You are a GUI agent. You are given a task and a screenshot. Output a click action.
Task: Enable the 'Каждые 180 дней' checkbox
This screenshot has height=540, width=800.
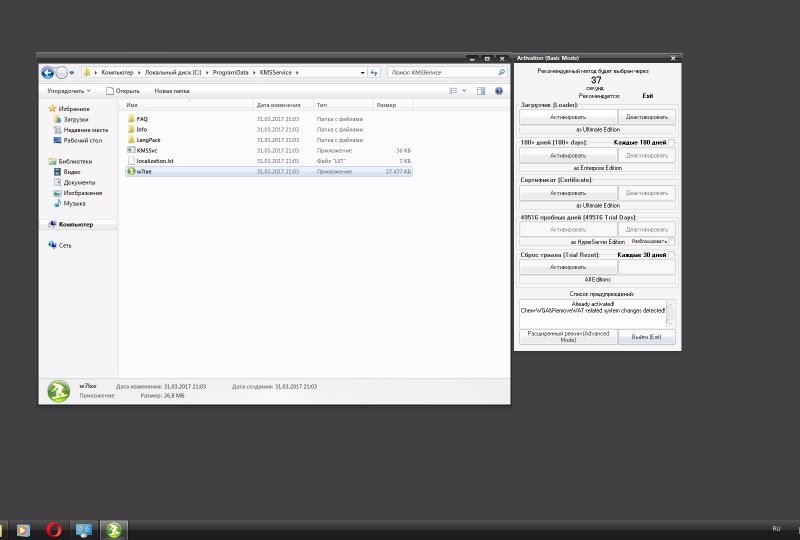[x=671, y=142]
